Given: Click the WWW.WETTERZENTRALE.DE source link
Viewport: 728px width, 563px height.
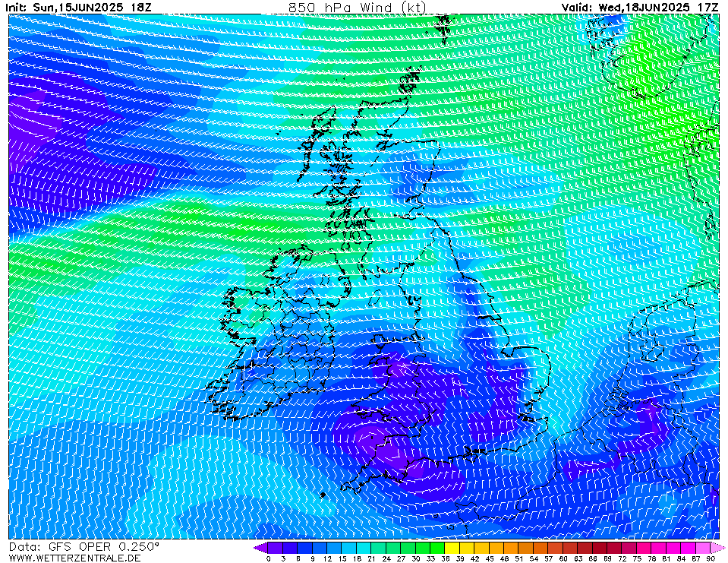Looking at the screenshot, I should point(74,558).
